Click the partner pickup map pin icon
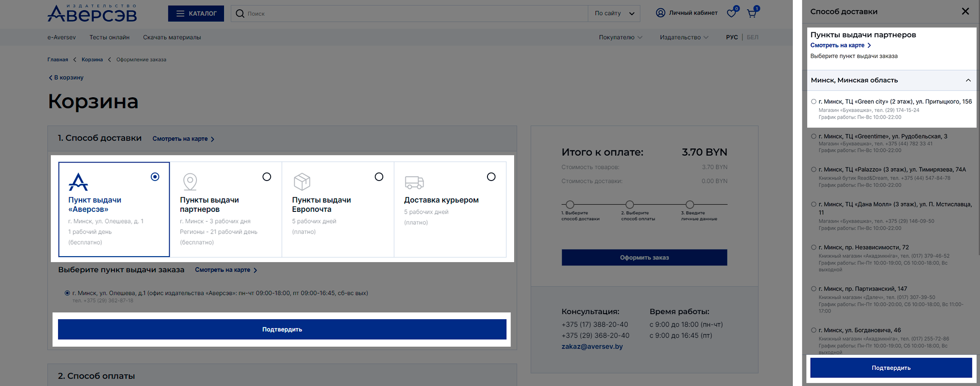 [190, 181]
